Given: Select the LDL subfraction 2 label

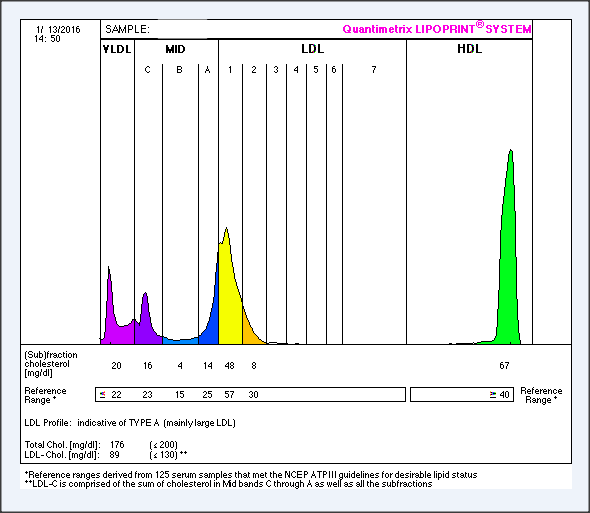Looking at the screenshot, I should pos(254,70).
